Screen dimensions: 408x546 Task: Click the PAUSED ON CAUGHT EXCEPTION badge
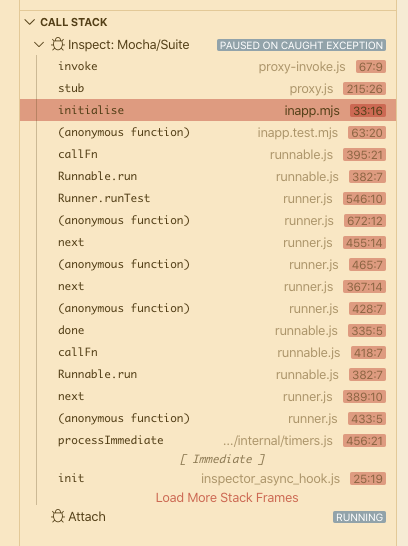tap(301, 45)
